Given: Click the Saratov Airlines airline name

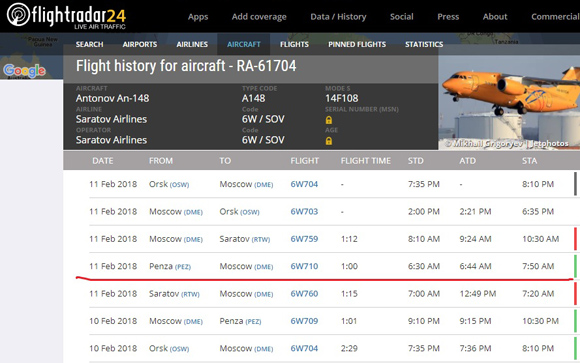Looking at the screenshot, I should 111,119.
